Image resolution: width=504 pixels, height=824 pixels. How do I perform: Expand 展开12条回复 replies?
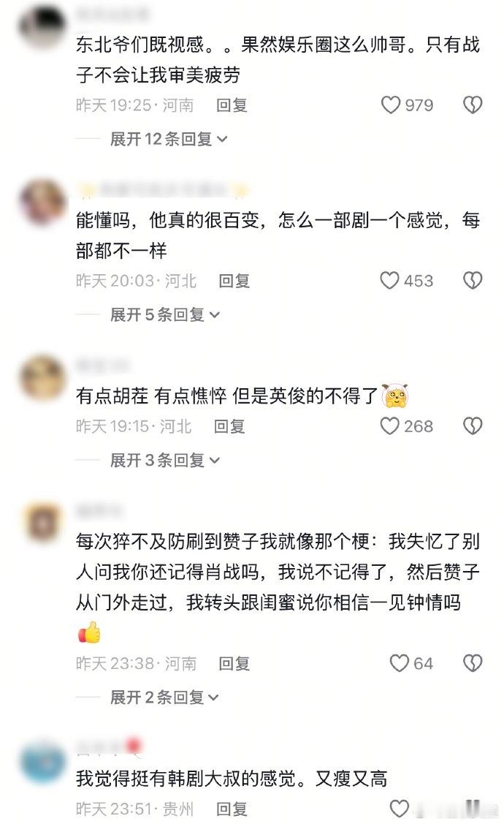[x=169, y=139]
